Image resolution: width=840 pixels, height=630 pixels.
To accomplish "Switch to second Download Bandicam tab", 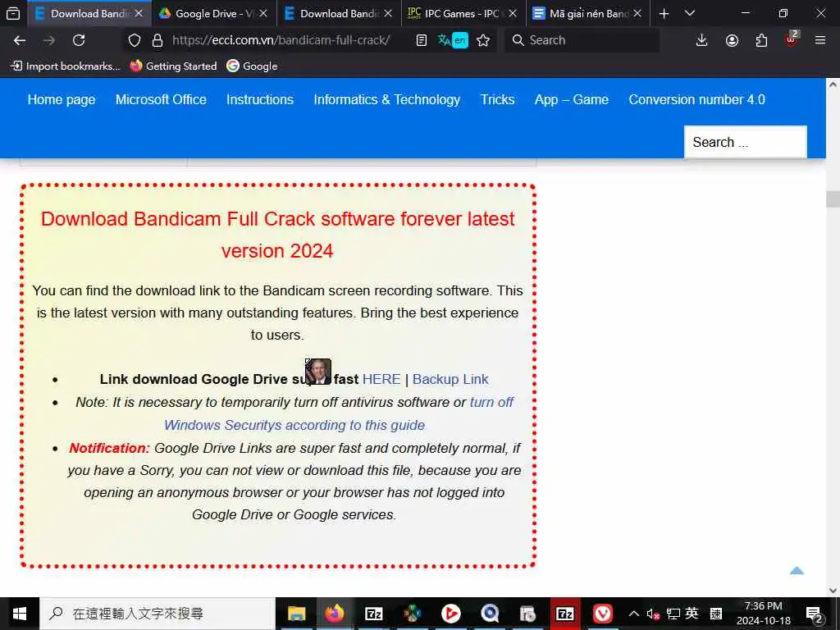I will point(339,13).
